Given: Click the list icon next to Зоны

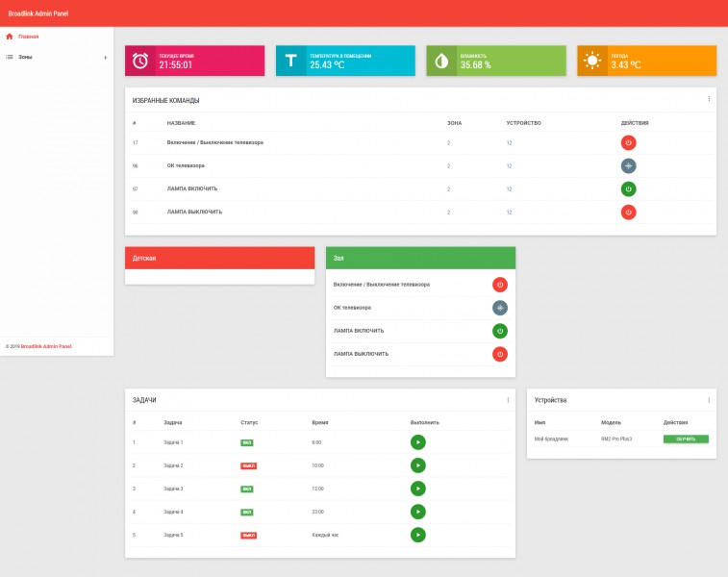Looking at the screenshot, I should [x=10, y=57].
